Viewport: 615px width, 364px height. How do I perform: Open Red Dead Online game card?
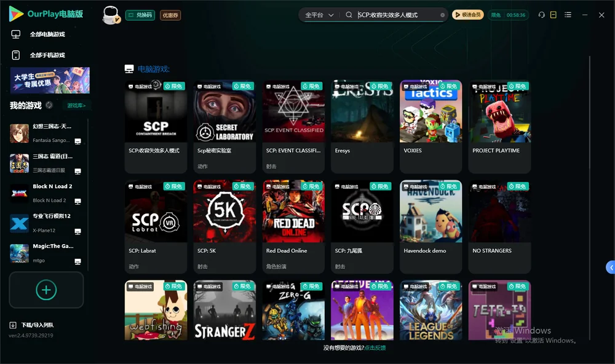[293, 227]
